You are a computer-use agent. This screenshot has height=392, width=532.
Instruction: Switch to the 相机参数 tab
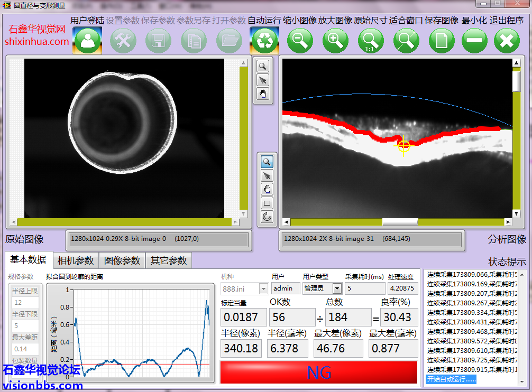pyautogui.click(x=76, y=260)
